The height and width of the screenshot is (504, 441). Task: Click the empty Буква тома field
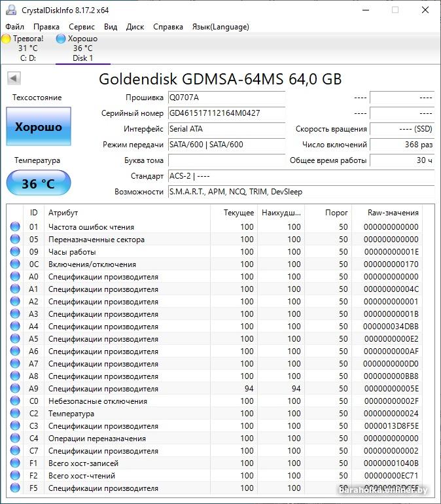click(226, 160)
